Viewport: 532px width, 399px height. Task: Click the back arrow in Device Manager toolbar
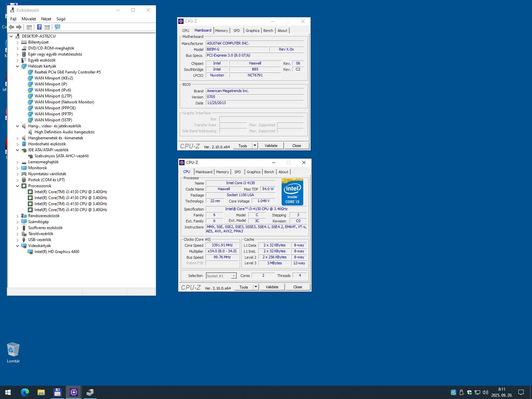tap(12, 27)
